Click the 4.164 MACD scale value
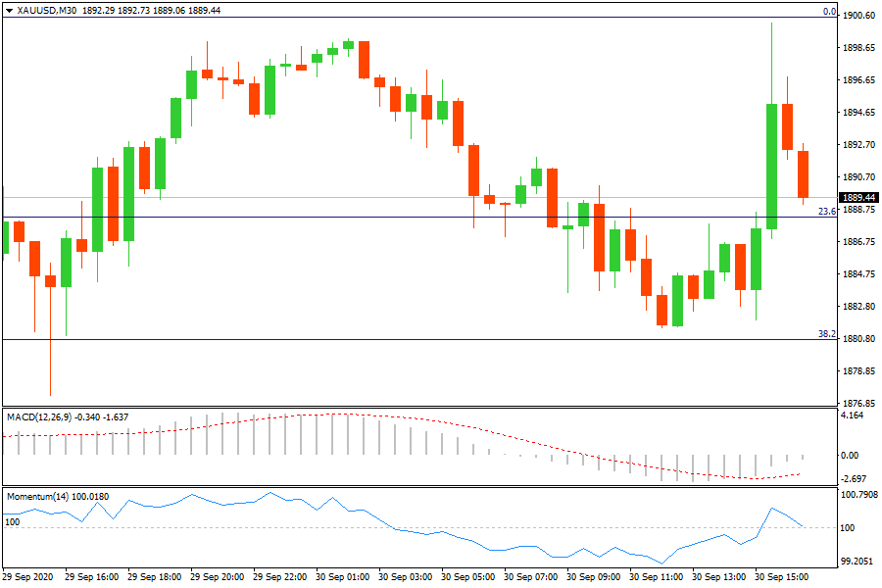This screenshot has width=882, height=588. (855, 416)
